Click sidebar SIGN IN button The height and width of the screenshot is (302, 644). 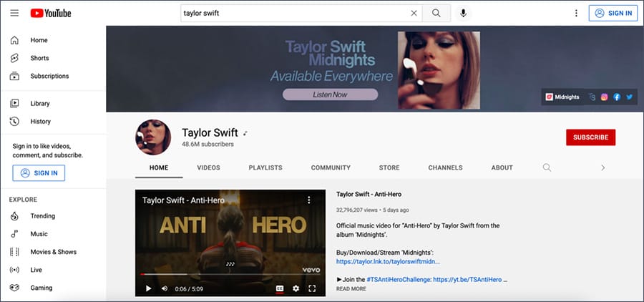pyautogui.click(x=39, y=173)
